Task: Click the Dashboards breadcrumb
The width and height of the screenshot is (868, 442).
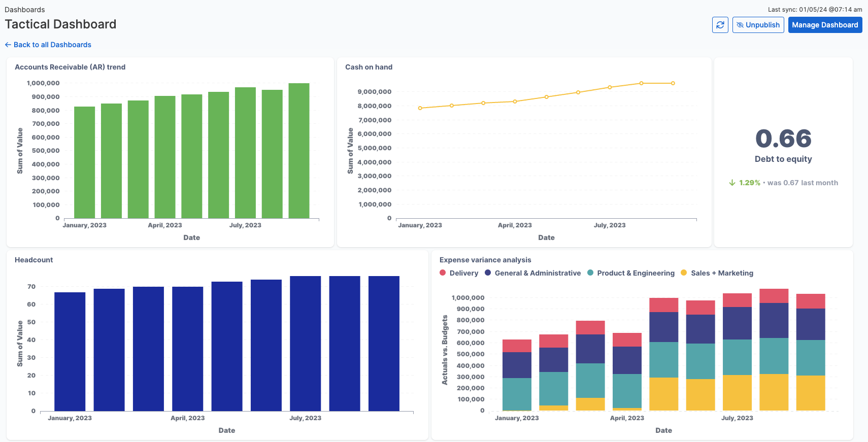Action: 24,10
